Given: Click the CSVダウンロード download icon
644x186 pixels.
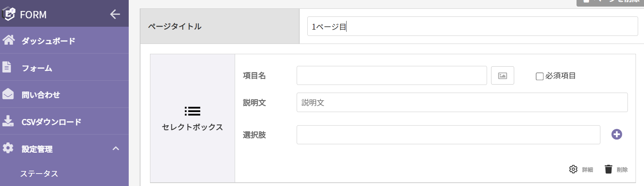Looking at the screenshot, I should coord(8,121).
